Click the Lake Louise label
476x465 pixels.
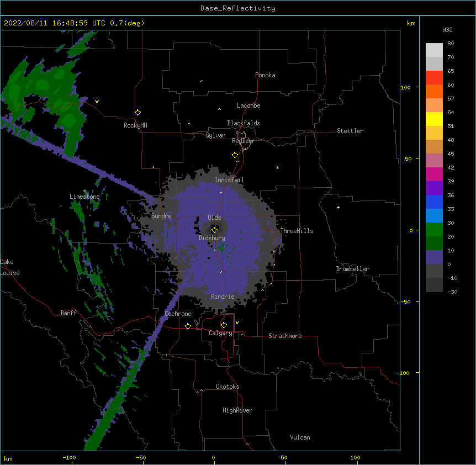pyautogui.click(x=10, y=267)
